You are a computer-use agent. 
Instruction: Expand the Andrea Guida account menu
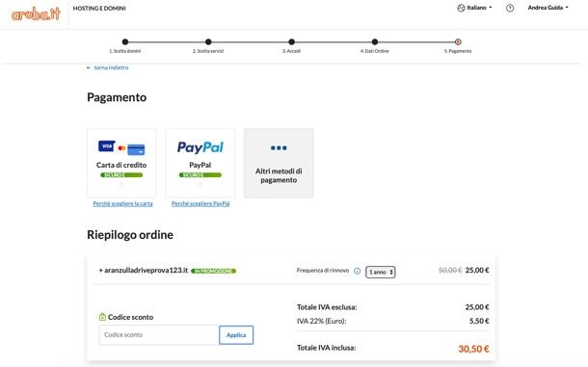coord(548,8)
